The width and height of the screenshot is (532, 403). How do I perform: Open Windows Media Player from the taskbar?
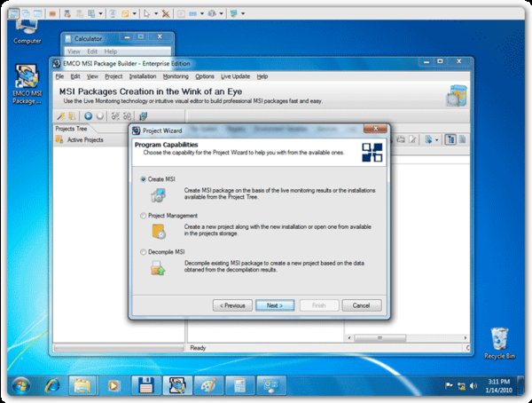point(113,385)
